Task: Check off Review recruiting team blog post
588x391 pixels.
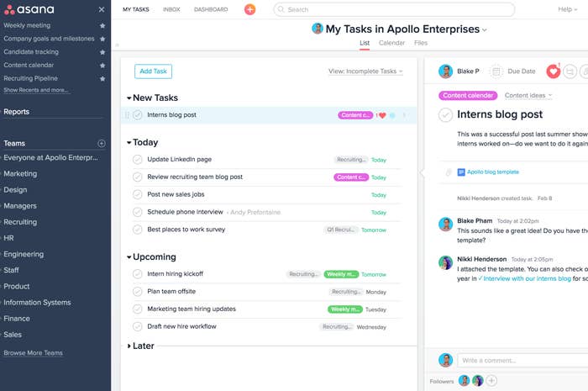Action: 137,177
